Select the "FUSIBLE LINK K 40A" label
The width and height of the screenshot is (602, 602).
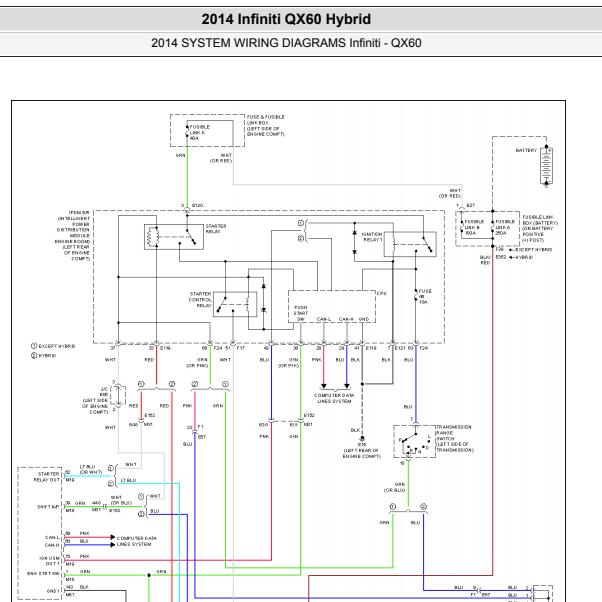(200, 132)
